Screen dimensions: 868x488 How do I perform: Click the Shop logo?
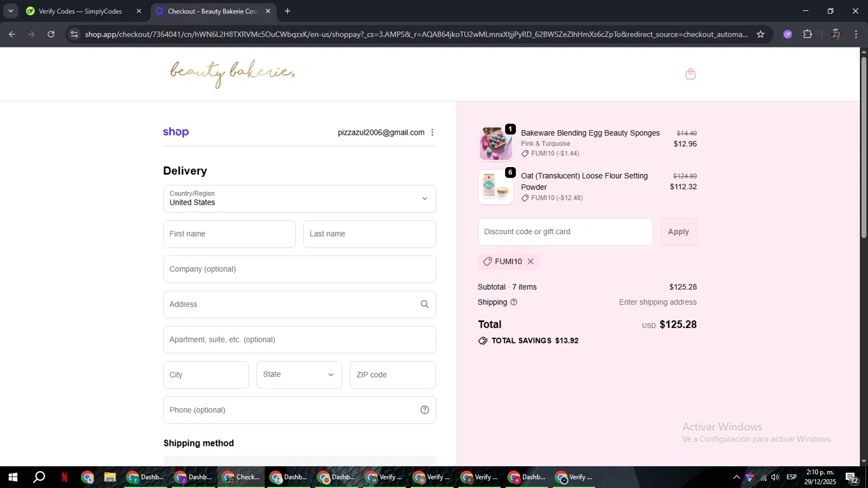[176, 132]
